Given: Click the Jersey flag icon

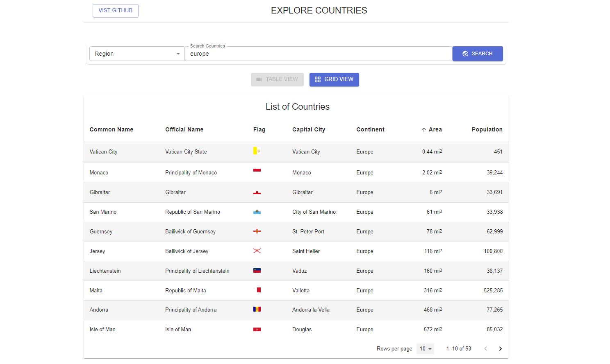Looking at the screenshot, I should click(x=257, y=251).
